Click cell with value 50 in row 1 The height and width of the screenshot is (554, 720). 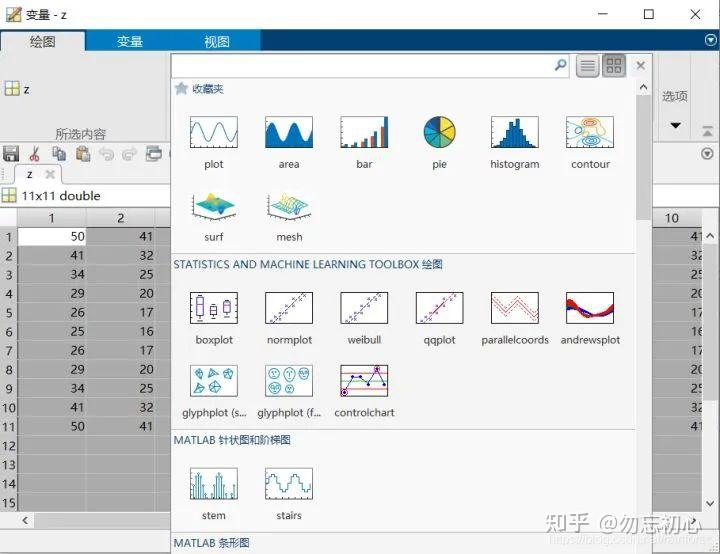point(52,237)
